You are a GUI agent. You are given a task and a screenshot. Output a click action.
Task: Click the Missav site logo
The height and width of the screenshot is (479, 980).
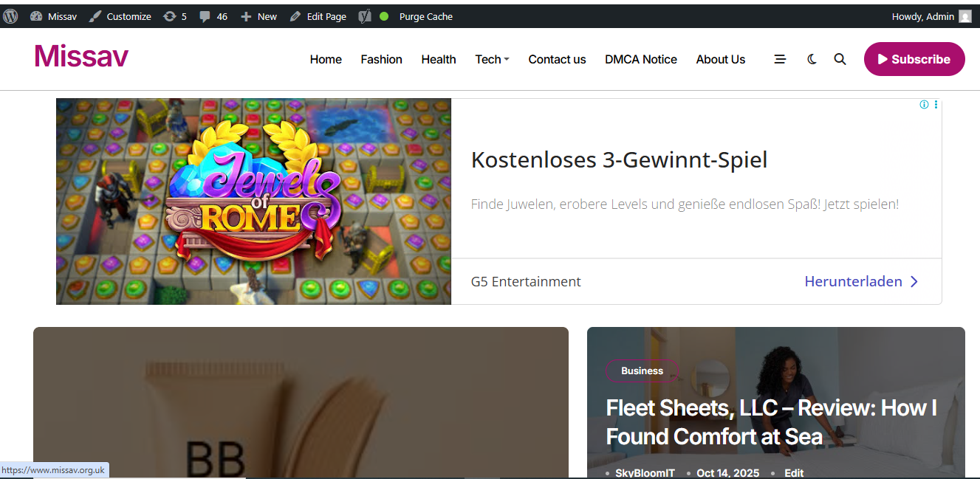coord(81,56)
